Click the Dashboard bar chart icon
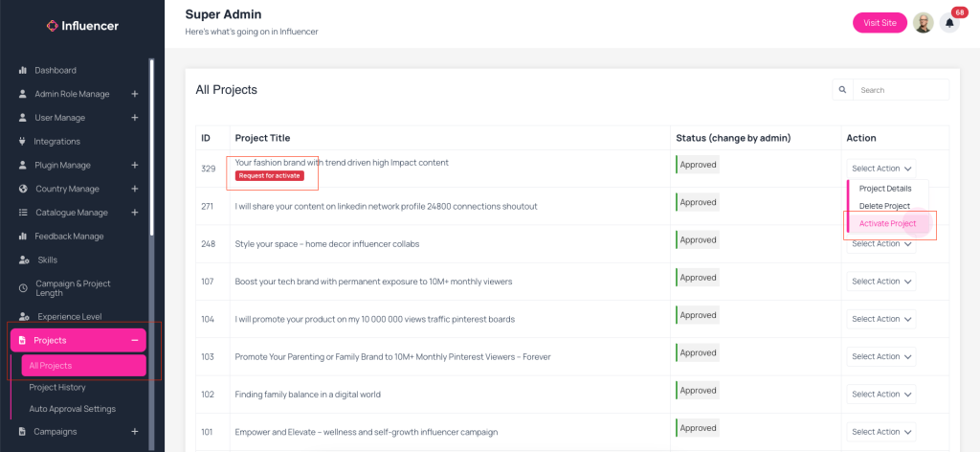The width and height of the screenshot is (980, 452). pos(23,70)
